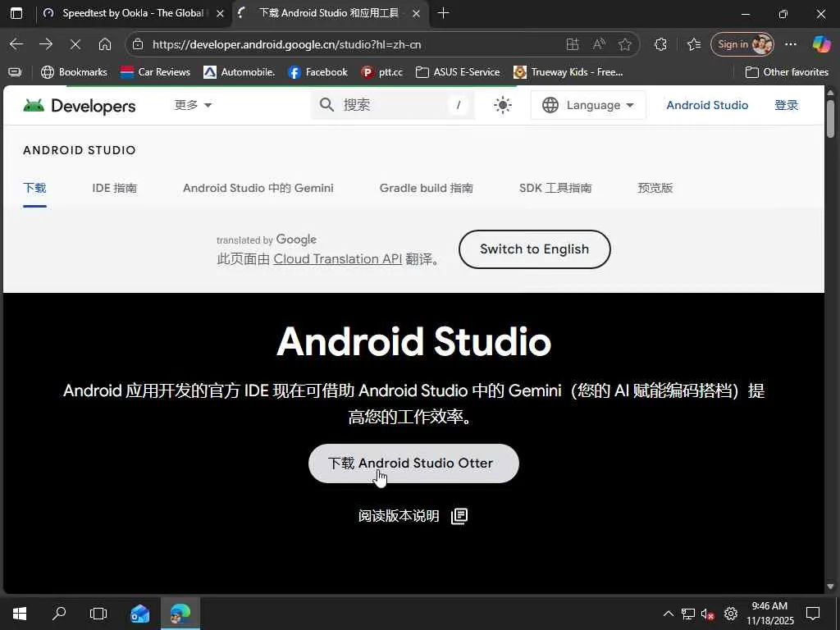Open the browser Extensions menu
This screenshot has height=630, width=840.
click(660, 44)
